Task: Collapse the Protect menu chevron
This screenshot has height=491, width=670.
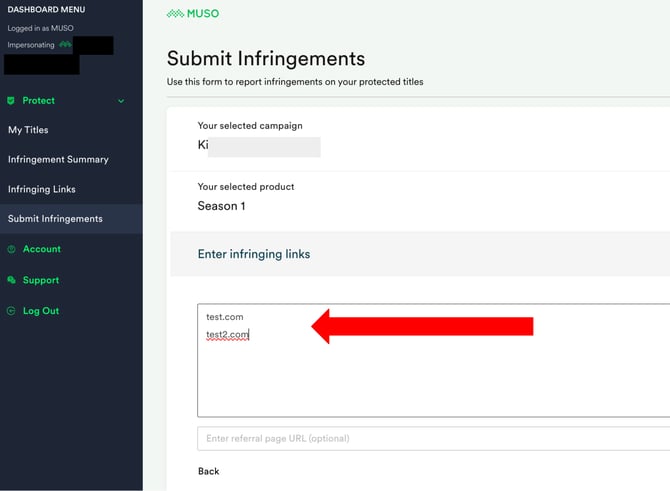Action: point(121,101)
